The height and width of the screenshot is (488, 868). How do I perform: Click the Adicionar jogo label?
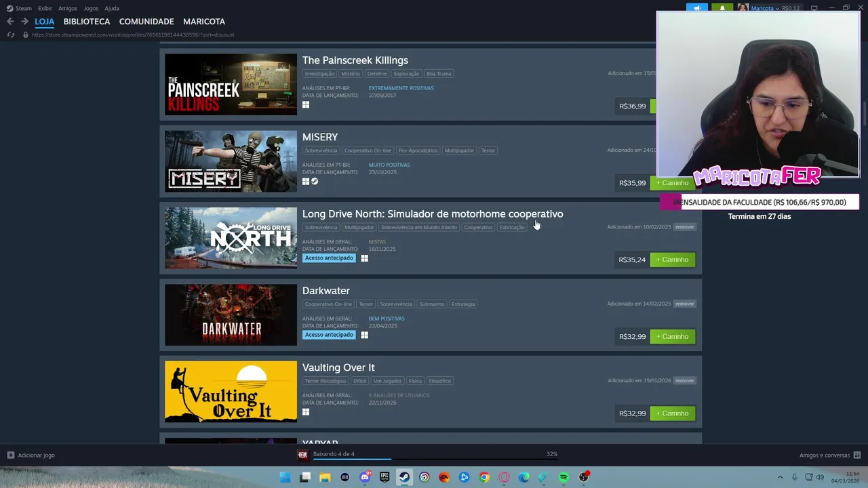tap(37, 455)
